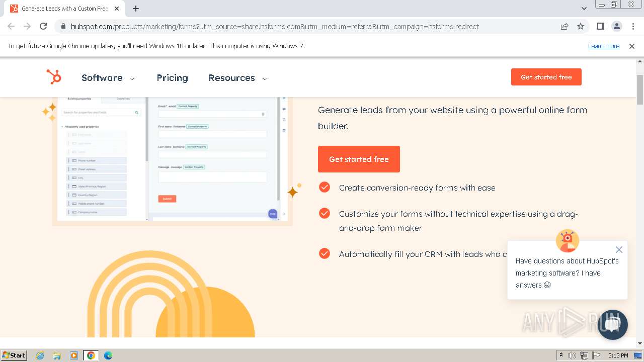Open the tab search dropdown
The height and width of the screenshot is (362, 644).
[584, 9]
